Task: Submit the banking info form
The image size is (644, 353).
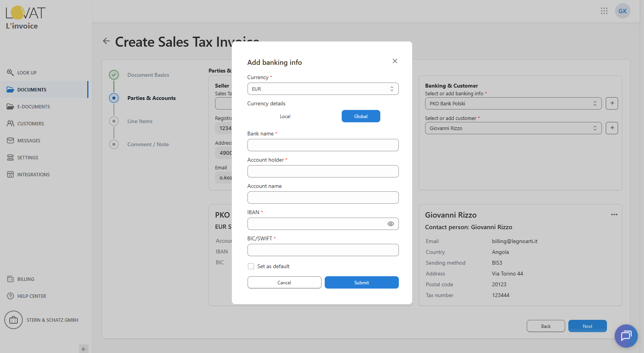Action: pyautogui.click(x=361, y=282)
